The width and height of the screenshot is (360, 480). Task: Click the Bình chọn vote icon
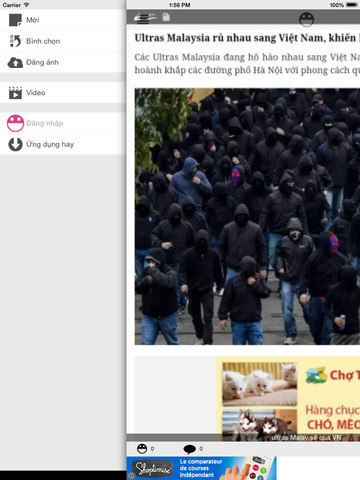tap(15, 41)
